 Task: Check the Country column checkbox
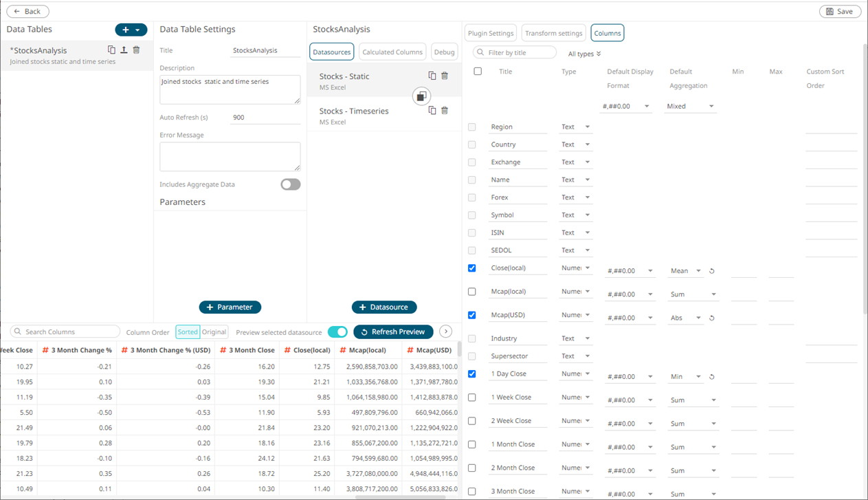pyautogui.click(x=471, y=144)
